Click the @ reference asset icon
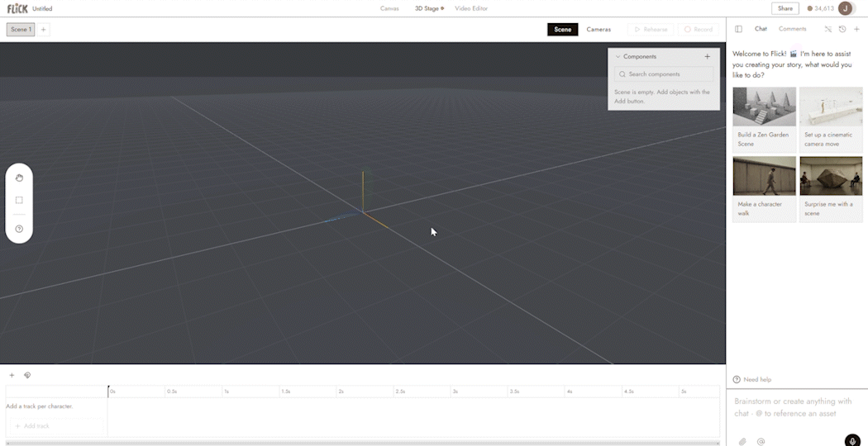This screenshot has width=868, height=446. tap(761, 441)
